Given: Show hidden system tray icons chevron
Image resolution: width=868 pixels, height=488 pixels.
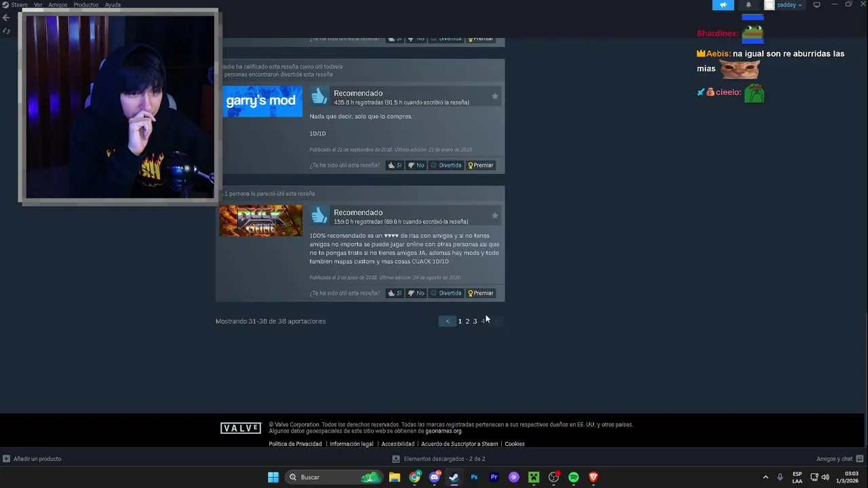Looking at the screenshot, I should (766, 477).
